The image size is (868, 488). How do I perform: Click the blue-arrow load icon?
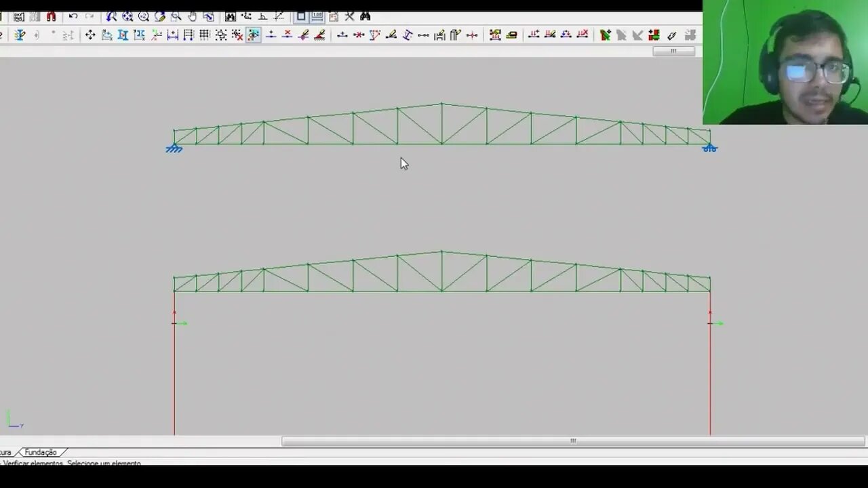(566, 35)
